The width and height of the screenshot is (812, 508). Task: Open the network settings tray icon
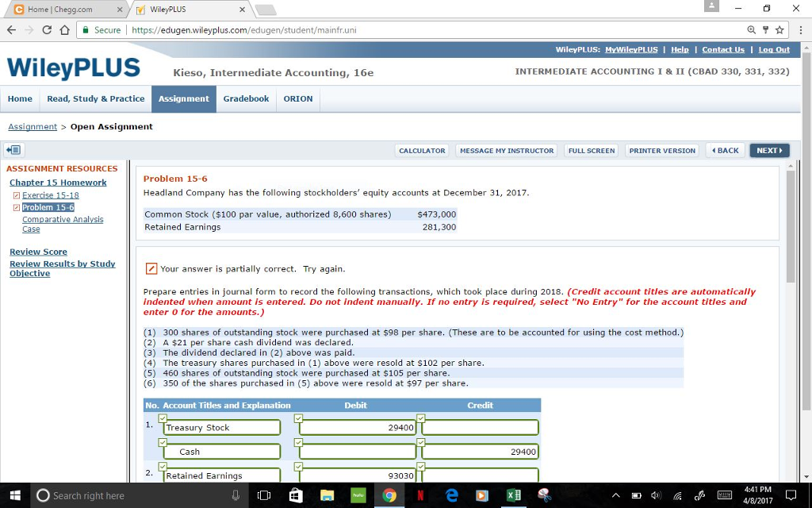pos(677,495)
